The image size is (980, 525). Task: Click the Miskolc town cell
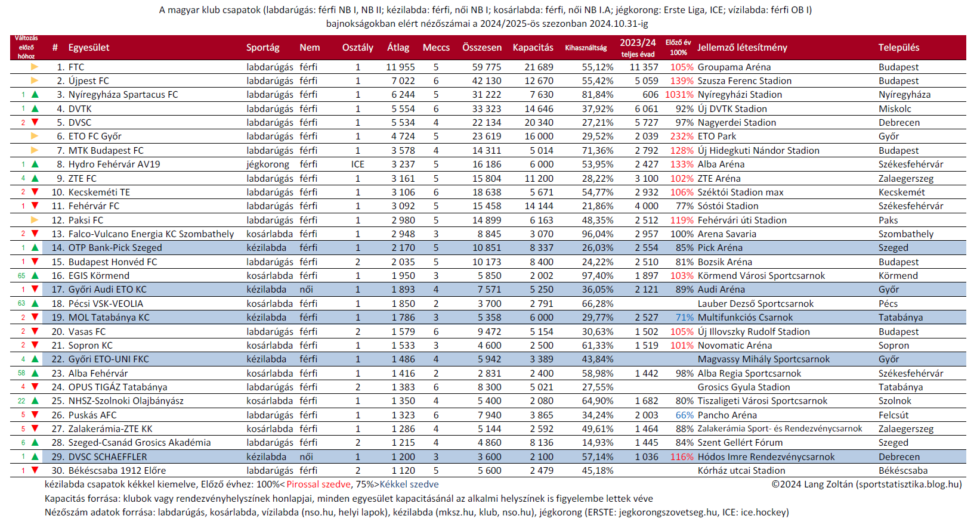tap(895, 109)
